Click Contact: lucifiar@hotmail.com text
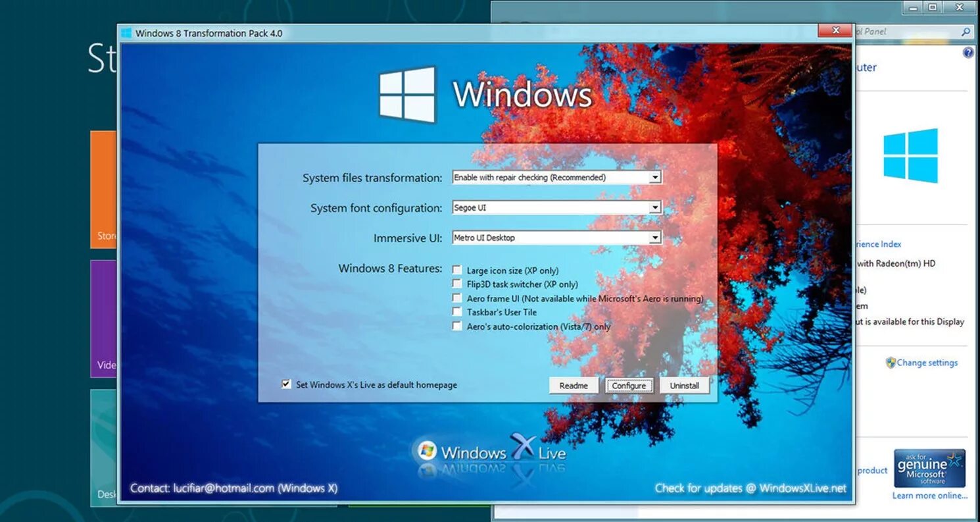 point(233,488)
